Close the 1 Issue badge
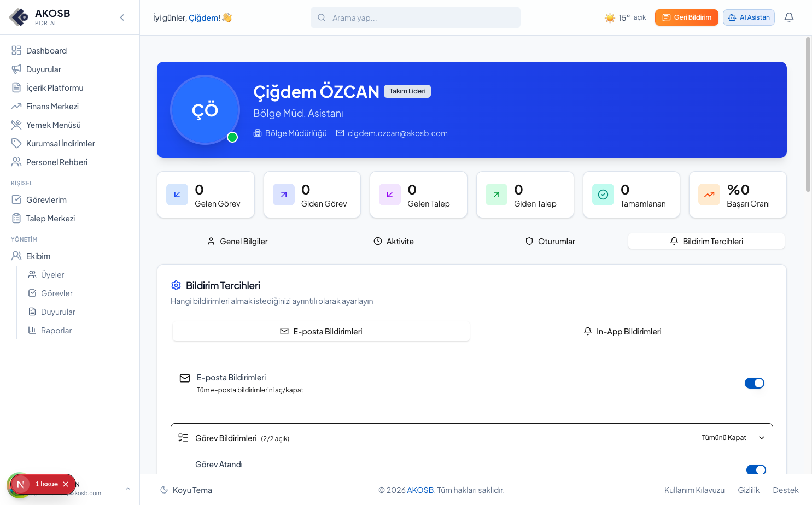 66,484
